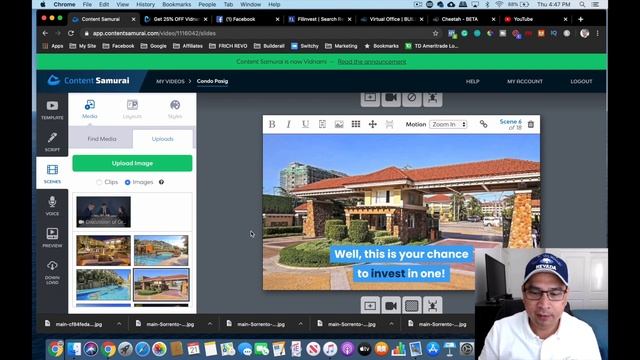Select the Images radio button

tap(128, 182)
